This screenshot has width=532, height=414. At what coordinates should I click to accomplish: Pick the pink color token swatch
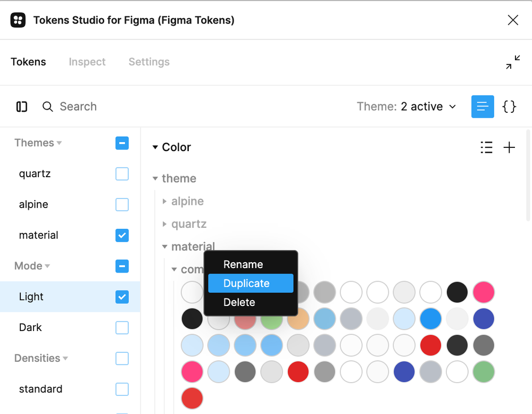click(484, 292)
